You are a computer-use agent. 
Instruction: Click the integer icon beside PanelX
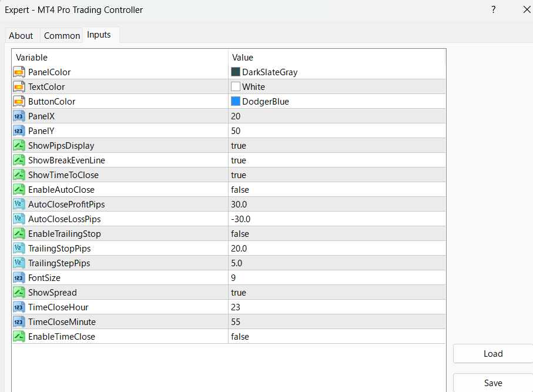pyautogui.click(x=18, y=116)
